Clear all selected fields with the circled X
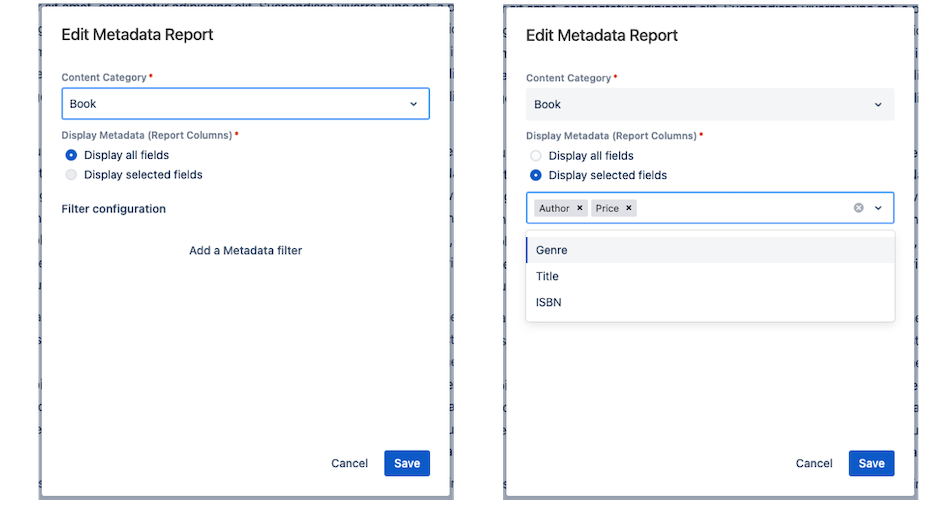Image resolution: width=951 pixels, height=510 pixels. pos(858,208)
